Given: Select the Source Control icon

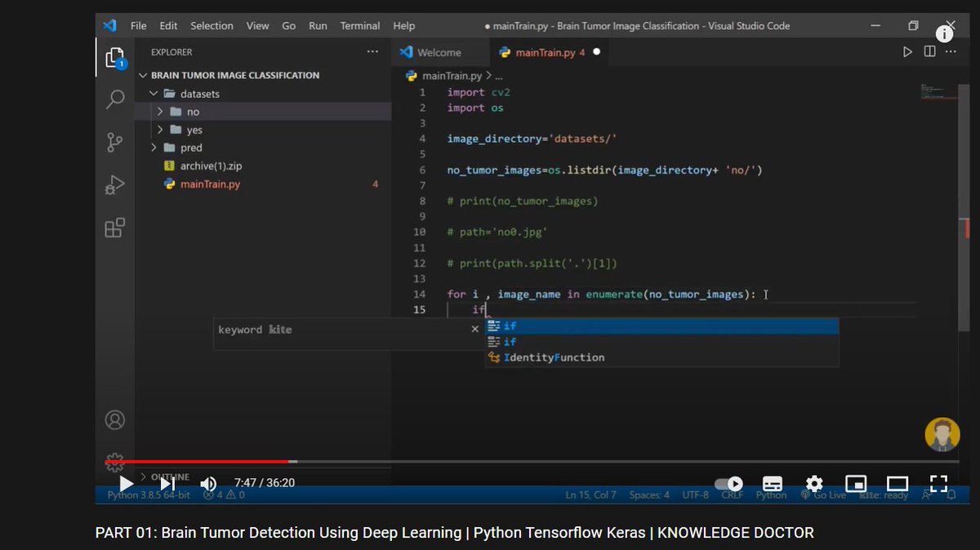Looking at the screenshot, I should (114, 141).
